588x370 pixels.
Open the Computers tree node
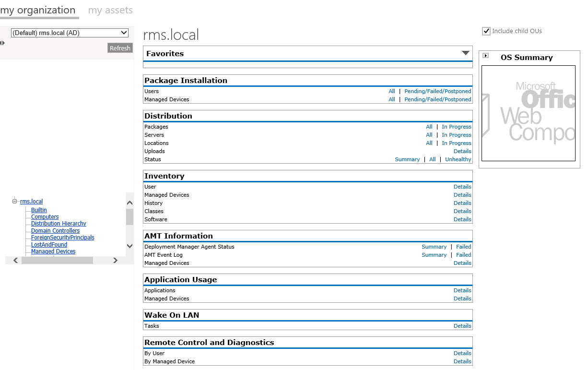coord(45,217)
